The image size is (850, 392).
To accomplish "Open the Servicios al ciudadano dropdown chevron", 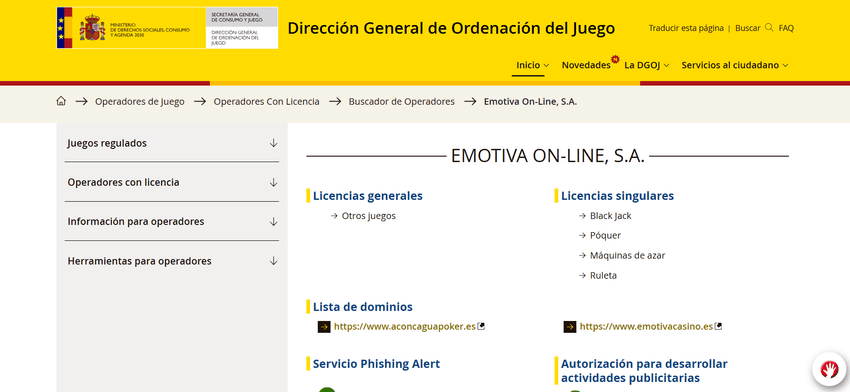I will click(x=784, y=66).
